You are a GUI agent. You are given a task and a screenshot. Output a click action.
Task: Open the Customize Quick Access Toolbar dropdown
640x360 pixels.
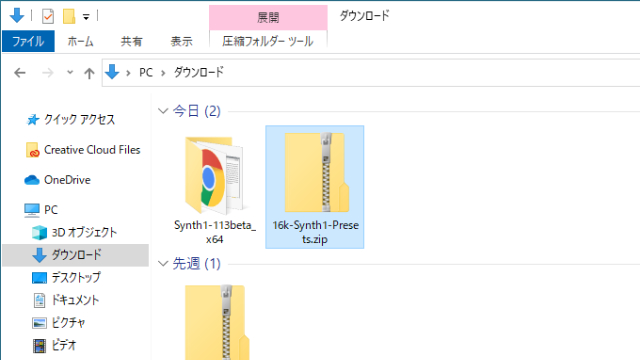coord(86,17)
